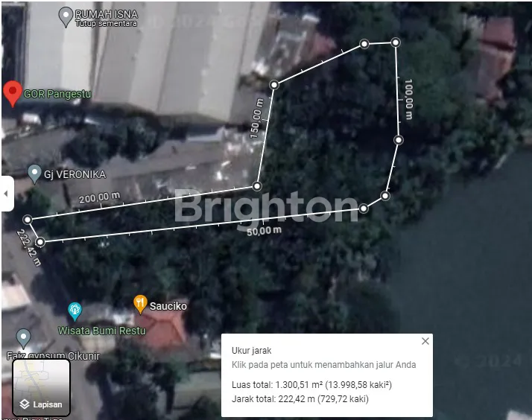Expand the collapsed side panel arrow
The image size is (532, 420).
6,194
